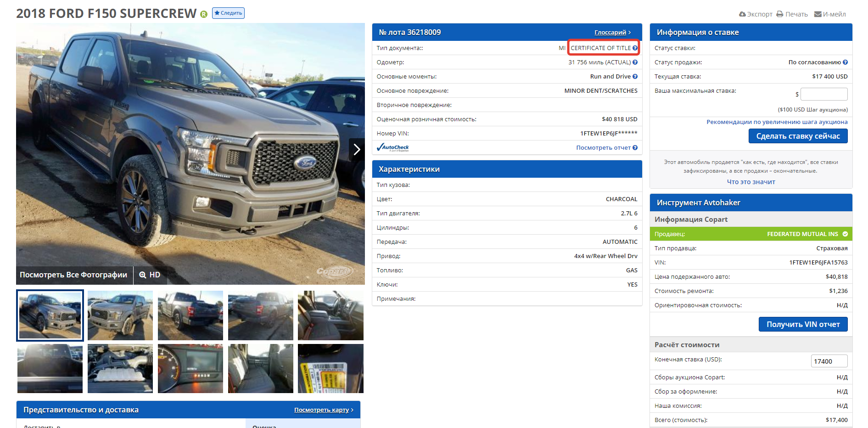Click the № лота 36218009 header
This screenshot has height=428, width=868.
(409, 32)
